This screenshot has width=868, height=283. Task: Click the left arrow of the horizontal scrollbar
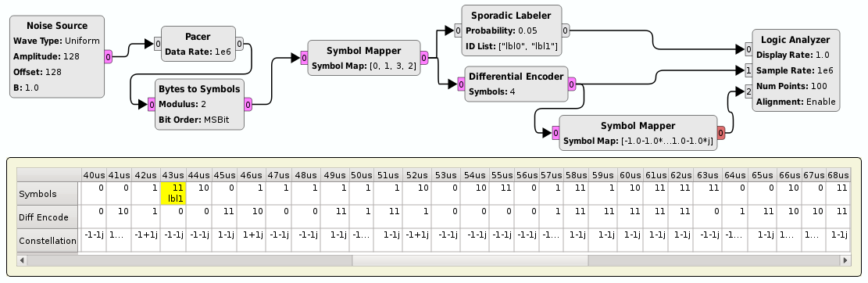(22, 260)
